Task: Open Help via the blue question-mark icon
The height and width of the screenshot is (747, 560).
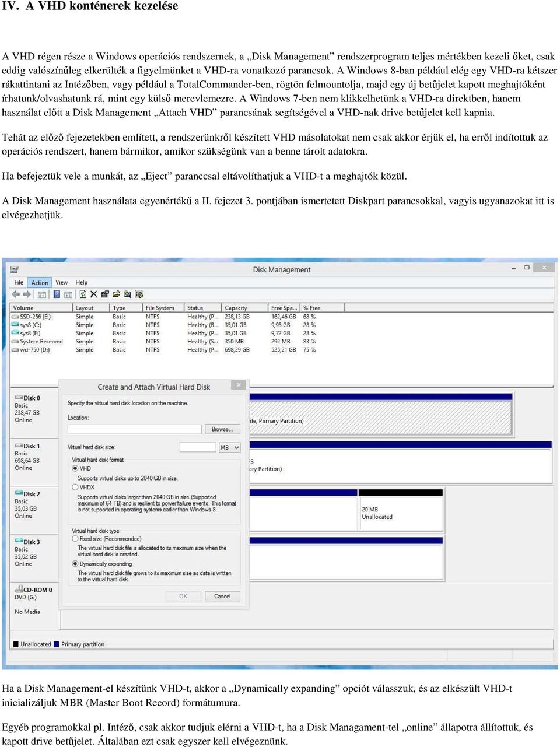Action: (x=57, y=294)
